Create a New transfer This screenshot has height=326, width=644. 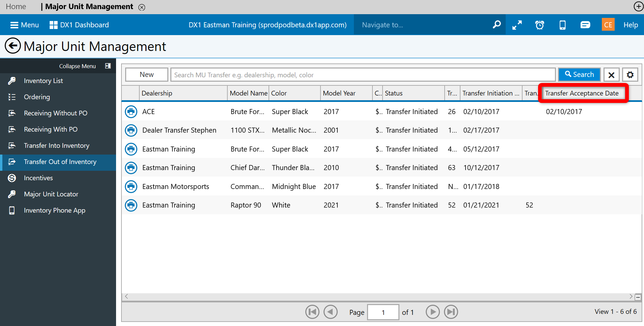tap(147, 75)
